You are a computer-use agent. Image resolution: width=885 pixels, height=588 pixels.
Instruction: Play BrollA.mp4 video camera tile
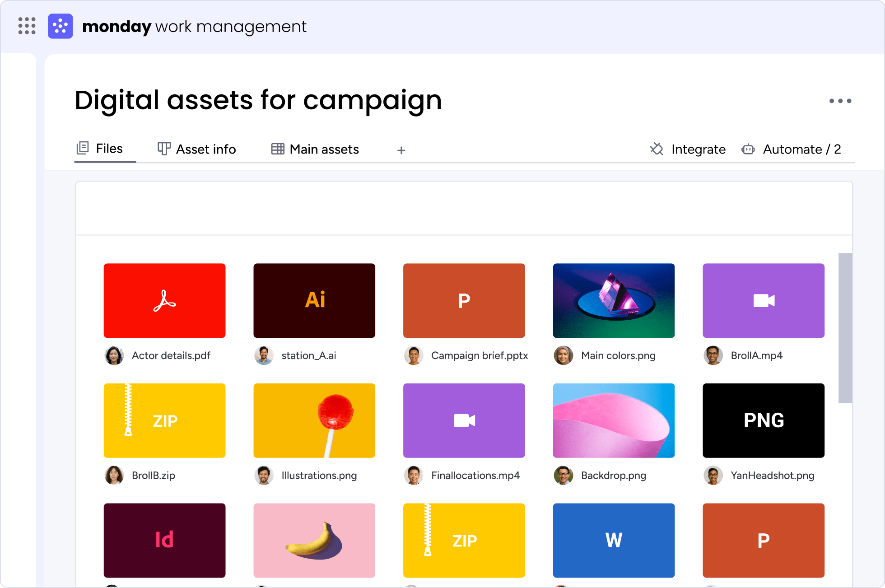(x=764, y=300)
